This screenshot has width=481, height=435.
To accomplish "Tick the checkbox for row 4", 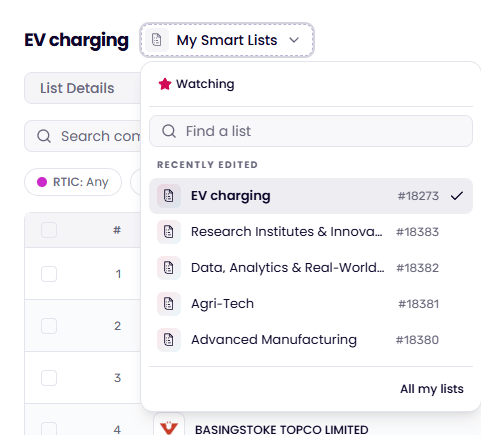I will pos(49,429).
